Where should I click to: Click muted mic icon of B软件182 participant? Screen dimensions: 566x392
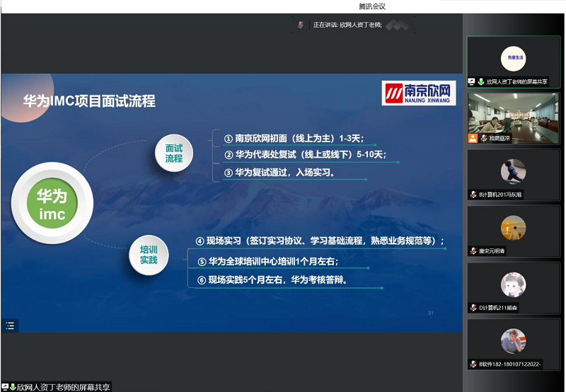point(473,364)
